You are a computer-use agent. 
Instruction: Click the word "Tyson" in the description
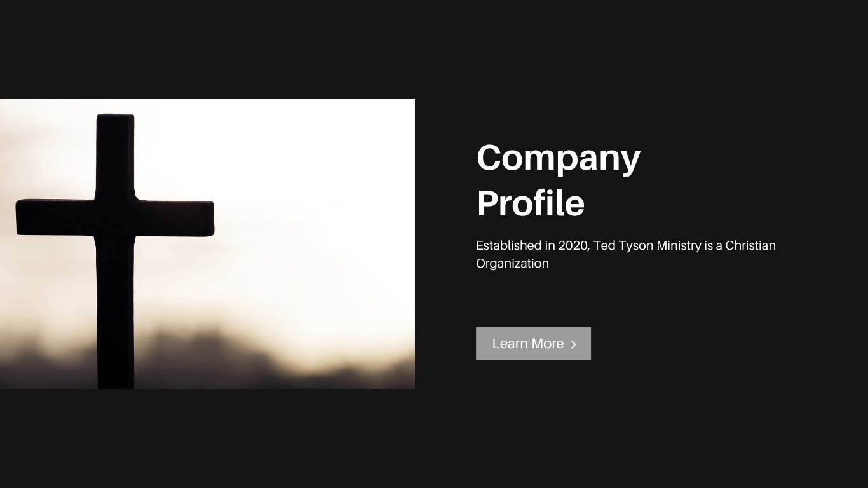tap(636, 246)
